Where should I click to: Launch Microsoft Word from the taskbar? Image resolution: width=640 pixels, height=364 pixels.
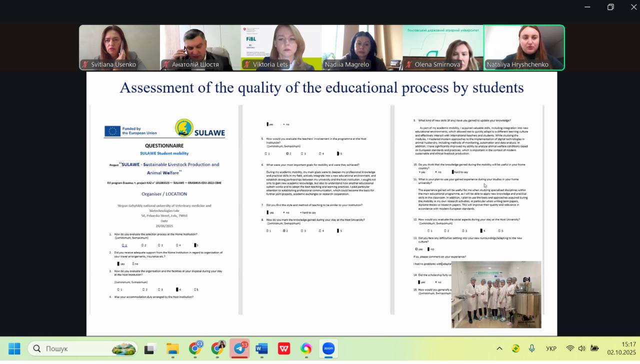click(x=261, y=348)
